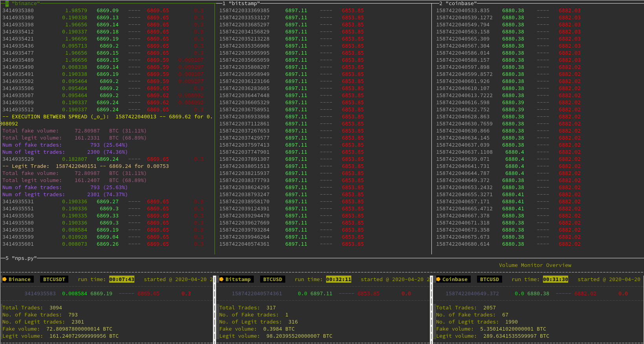Screen dimensions: 644x344
Task: Click the EXECUTION BETWEEN SPREAD line
Action: pyautogui.click(x=107, y=117)
